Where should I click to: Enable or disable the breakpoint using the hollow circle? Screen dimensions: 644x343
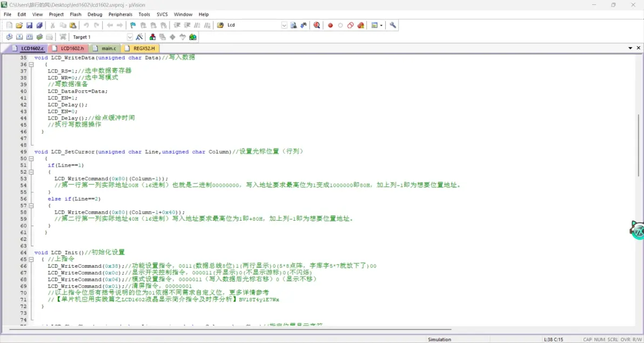tap(340, 25)
